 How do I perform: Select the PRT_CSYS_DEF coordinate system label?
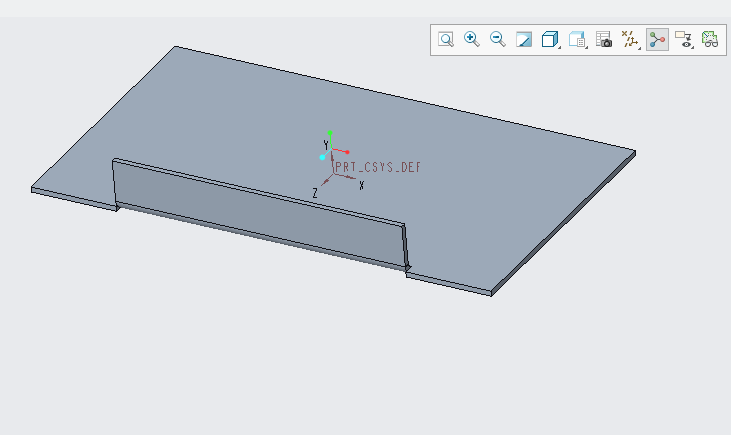pyautogui.click(x=378, y=167)
